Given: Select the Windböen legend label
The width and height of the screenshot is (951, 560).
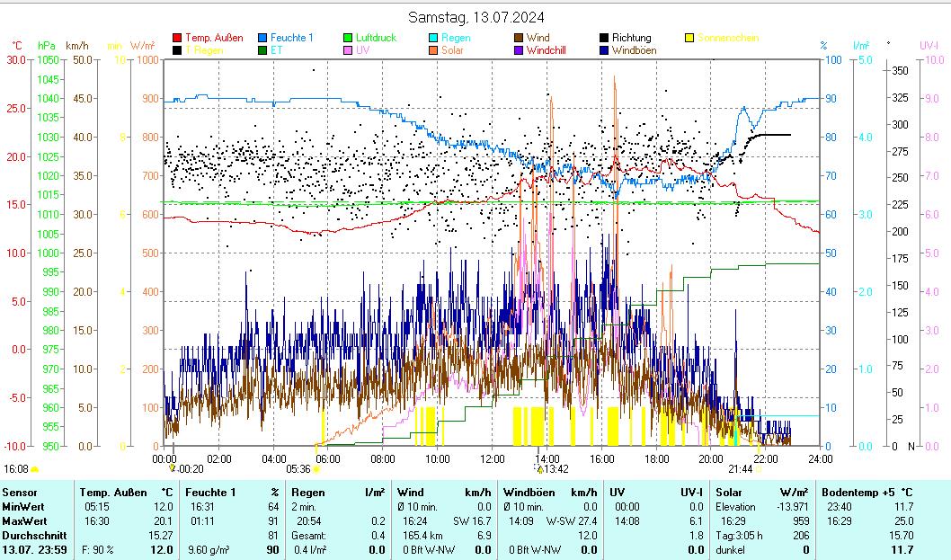Looking at the screenshot, I should pyautogui.click(x=634, y=51).
